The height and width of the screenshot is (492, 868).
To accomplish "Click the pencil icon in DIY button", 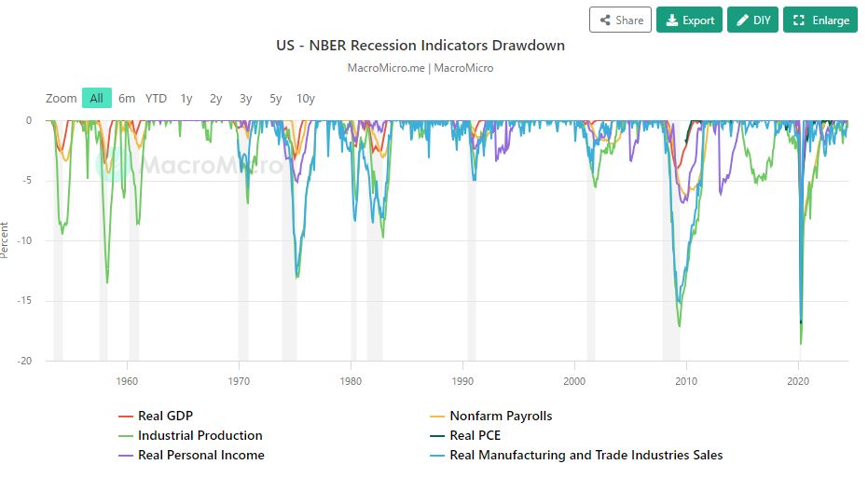I will click(x=743, y=20).
